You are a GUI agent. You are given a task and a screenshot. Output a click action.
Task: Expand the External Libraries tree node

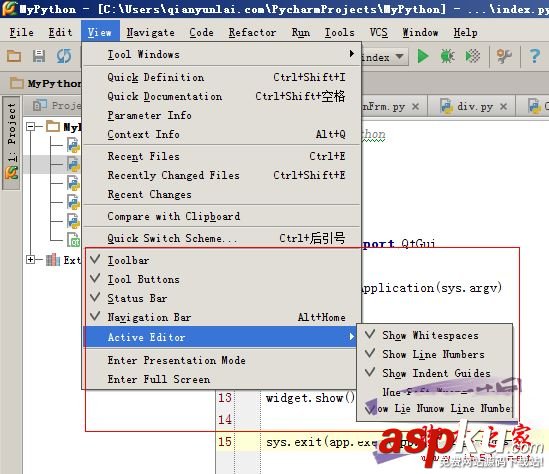point(31,260)
